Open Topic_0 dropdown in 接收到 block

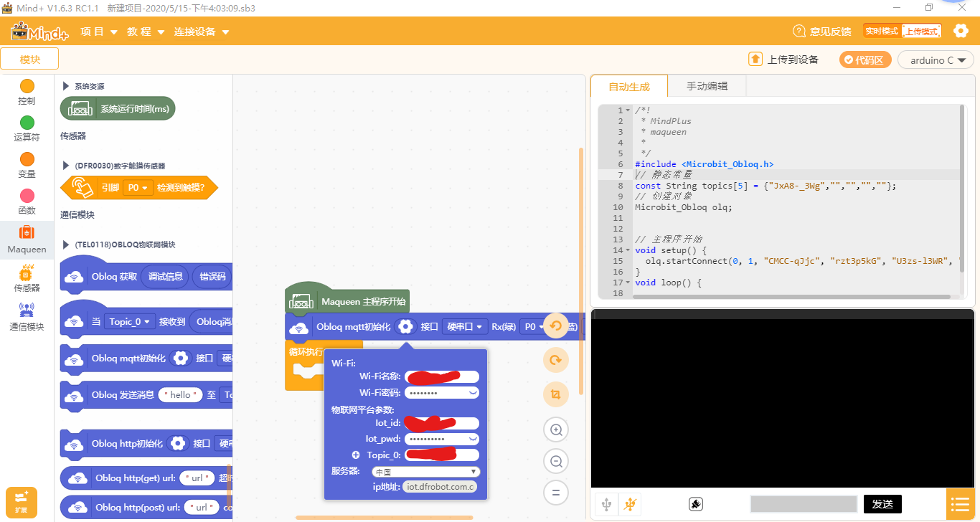coord(130,322)
